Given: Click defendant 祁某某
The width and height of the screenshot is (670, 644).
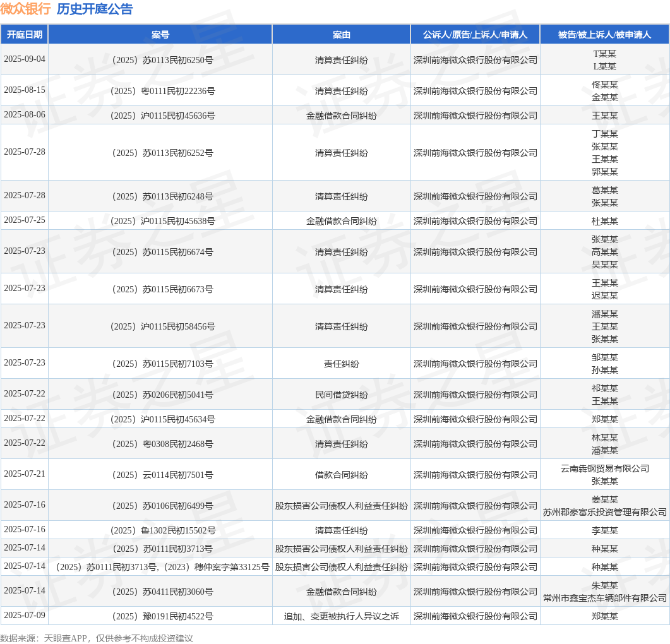Looking at the screenshot, I should click(x=604, y=388).
